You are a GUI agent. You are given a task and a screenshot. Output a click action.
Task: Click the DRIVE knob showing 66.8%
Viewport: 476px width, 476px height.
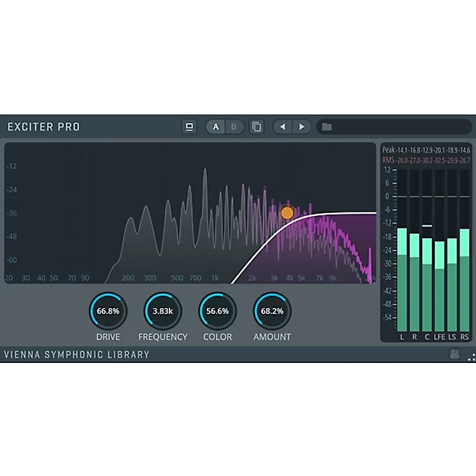[108, 310]
